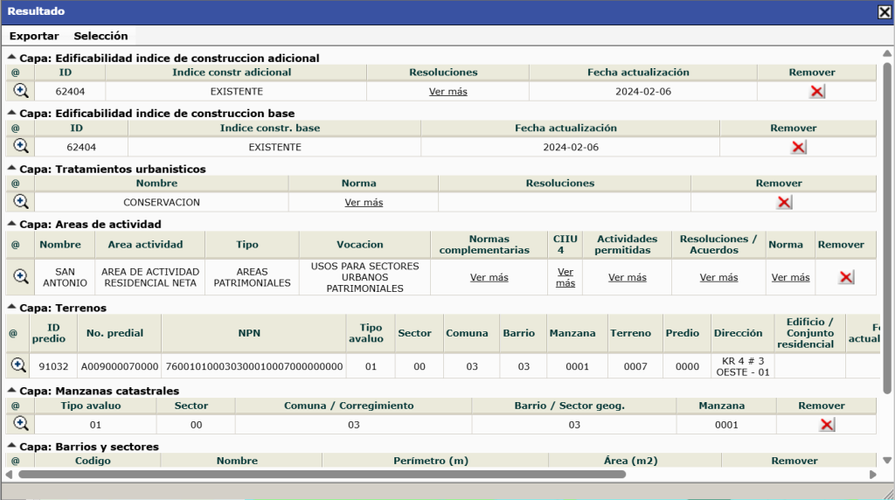Open Ver más for Resoluciones / Acuerdos
This screenshot has height=500, width=895.
click(x=719, y=277)
